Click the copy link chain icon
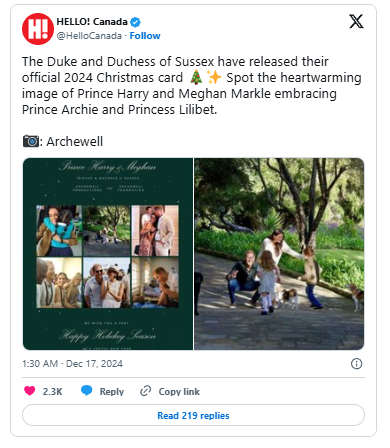 [x=146, y=391]
